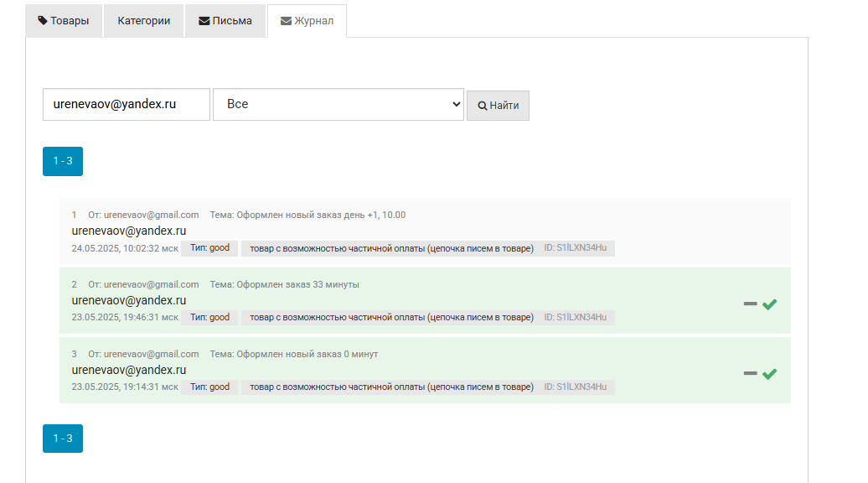Switch to the Категории tab

click(143, 21)
